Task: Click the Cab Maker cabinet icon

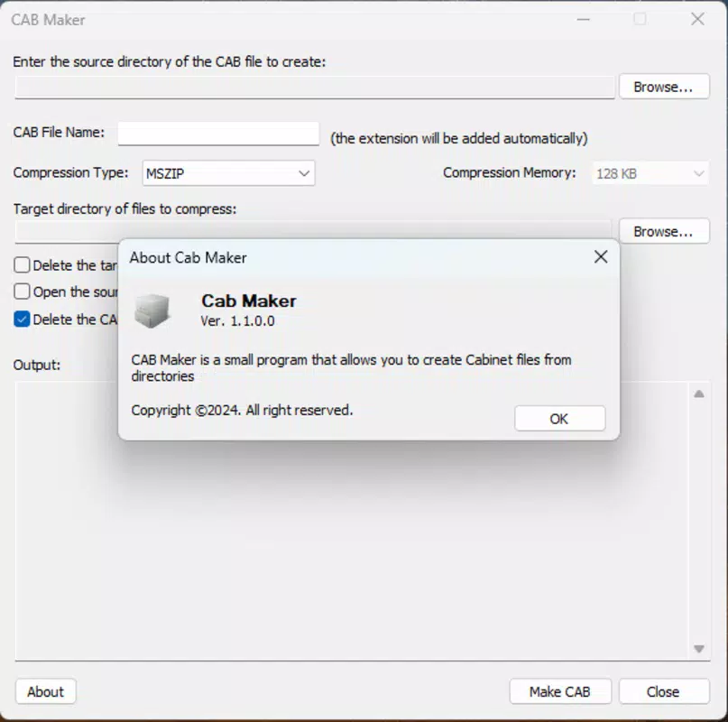Action: 152,310
